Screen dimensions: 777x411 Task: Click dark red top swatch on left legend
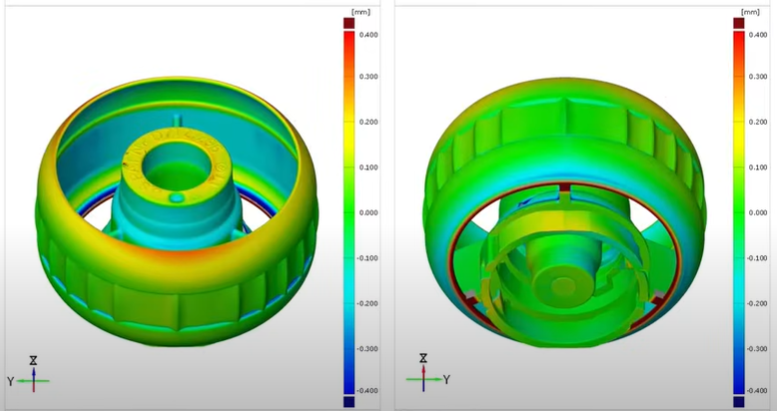349,22
